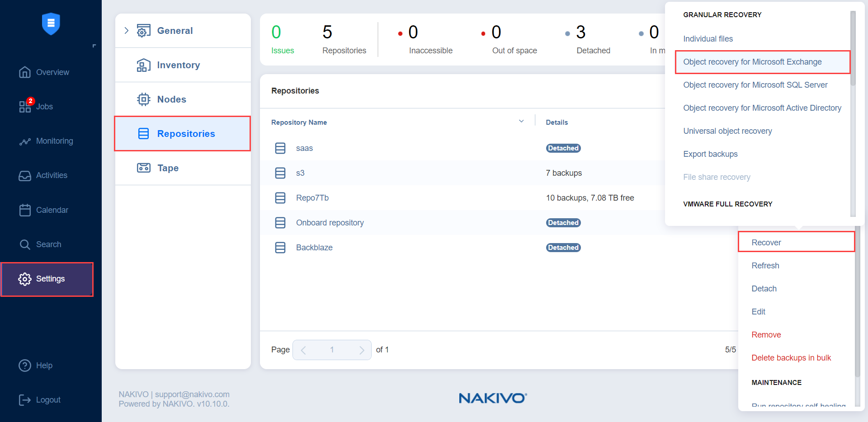
Task: Open Help via the question mark icon
Action: [25, 366]
